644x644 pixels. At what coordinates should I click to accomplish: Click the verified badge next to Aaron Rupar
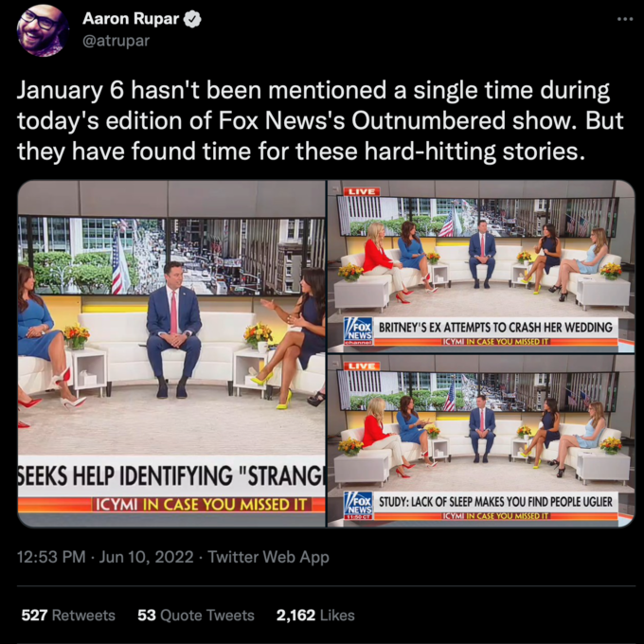pos(192,19)
